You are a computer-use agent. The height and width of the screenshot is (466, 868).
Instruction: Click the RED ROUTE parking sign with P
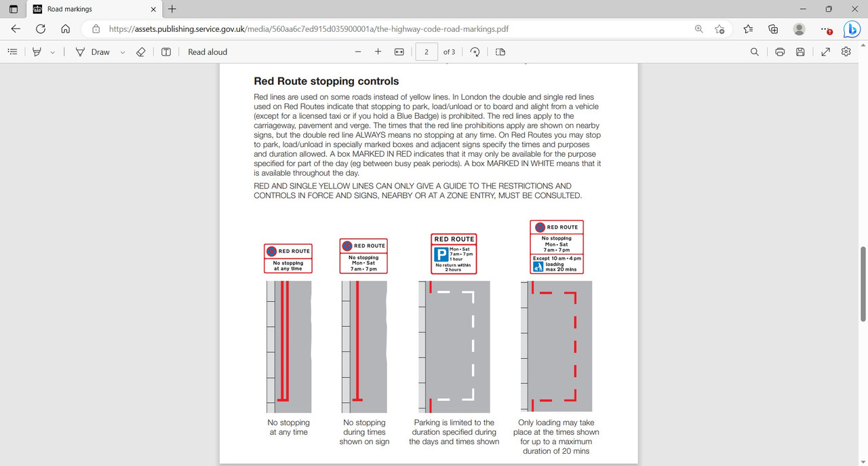click(454, 253)
